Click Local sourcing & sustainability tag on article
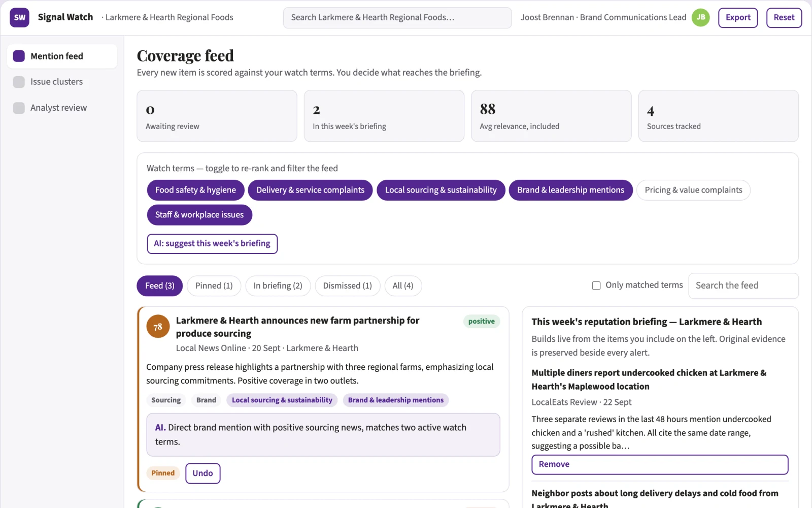 (282, 400)
